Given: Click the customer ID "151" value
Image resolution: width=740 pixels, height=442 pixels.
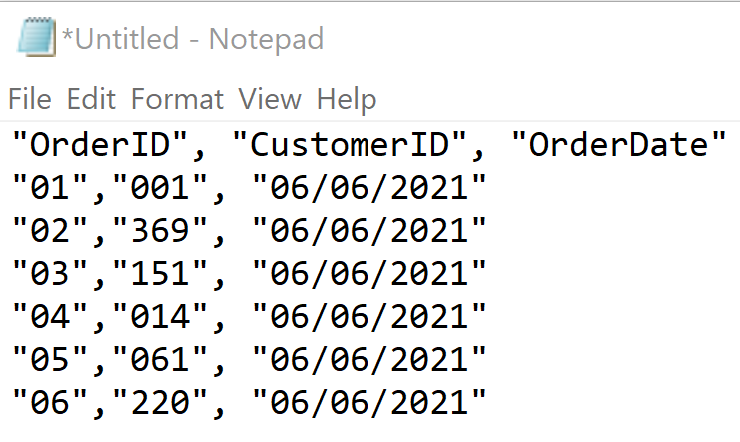Looking at the screenshot, I should (x=160, y=275).
